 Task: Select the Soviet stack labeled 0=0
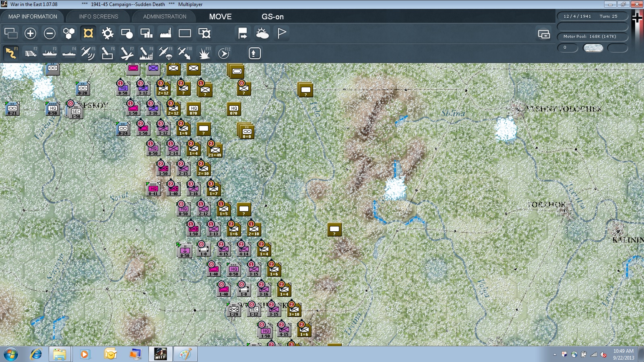246,132
